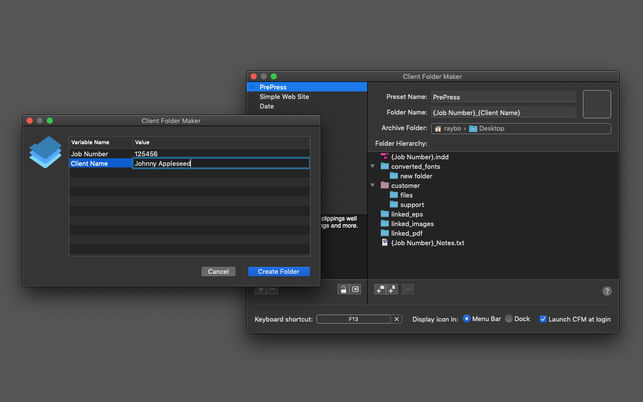The height and width of the screenshot is (402, 643).
Task: Clear keyboard shortcut with the X icon
Action: click(x=397, y=319)
